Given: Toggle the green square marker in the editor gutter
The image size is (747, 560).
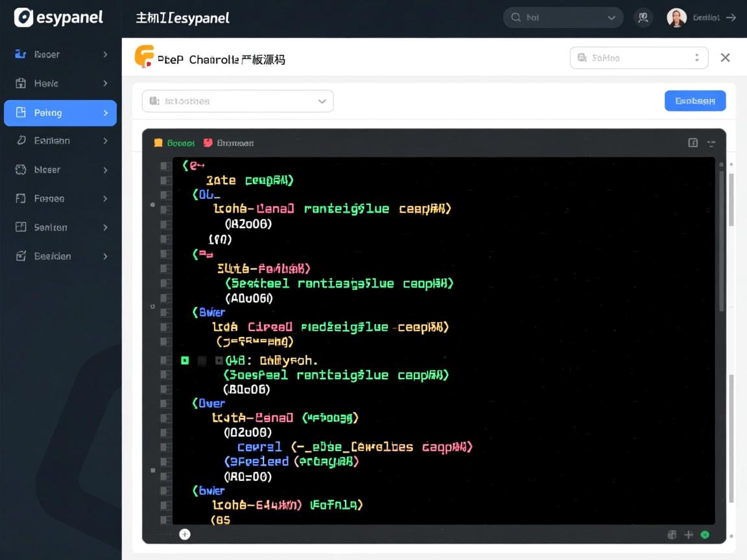Looking at the screenshot, I should click(185, 360).
